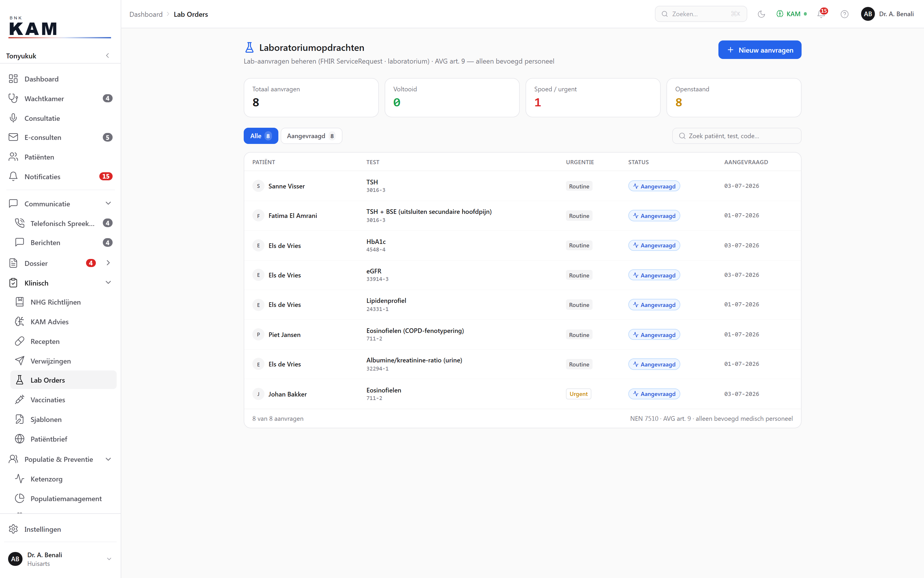Click the Urgent badge for Johan Bakker

[578, 394]
